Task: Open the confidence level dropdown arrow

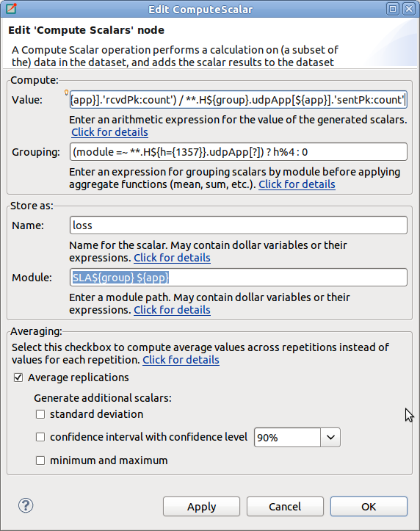Action: pos(330,437)
